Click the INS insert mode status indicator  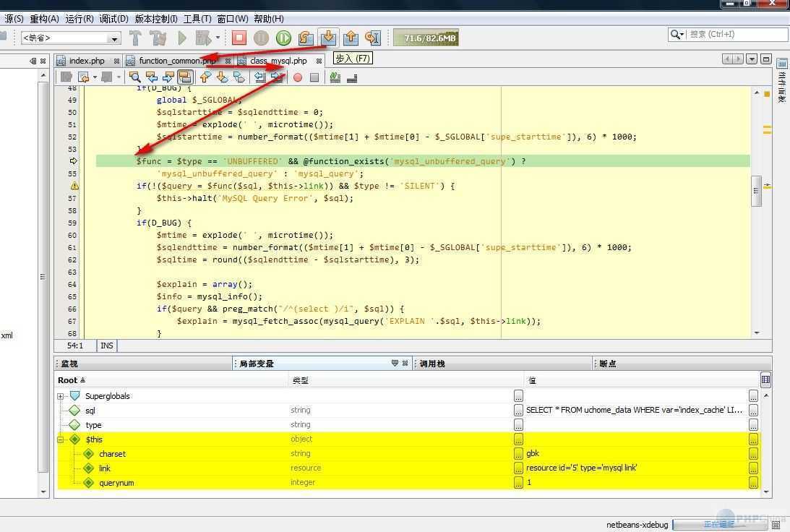click(x=107, y=346)
